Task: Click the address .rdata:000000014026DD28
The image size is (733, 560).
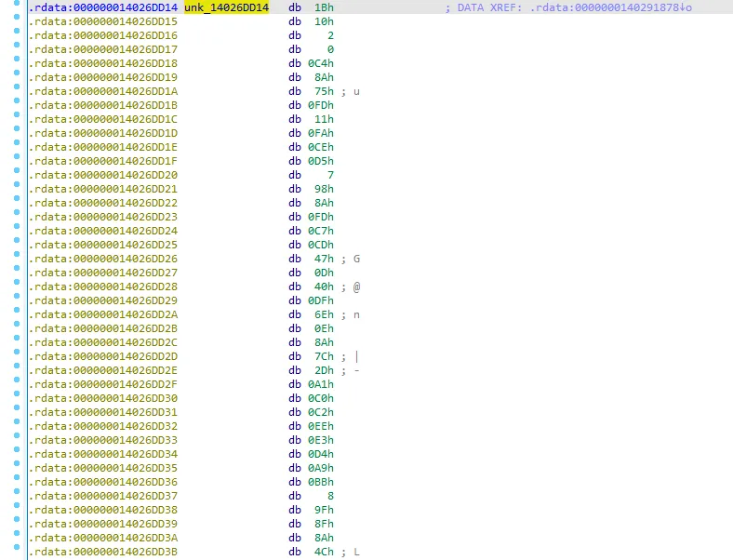Action: tap(102, 287)
